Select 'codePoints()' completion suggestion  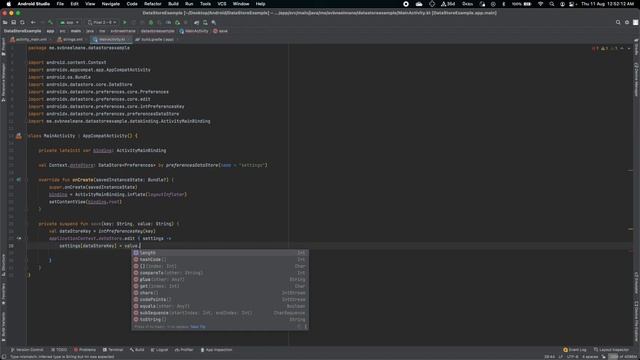220,300
